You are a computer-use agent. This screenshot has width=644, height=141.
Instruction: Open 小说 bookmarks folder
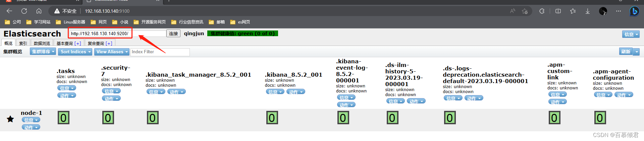[x=120, y=22]
